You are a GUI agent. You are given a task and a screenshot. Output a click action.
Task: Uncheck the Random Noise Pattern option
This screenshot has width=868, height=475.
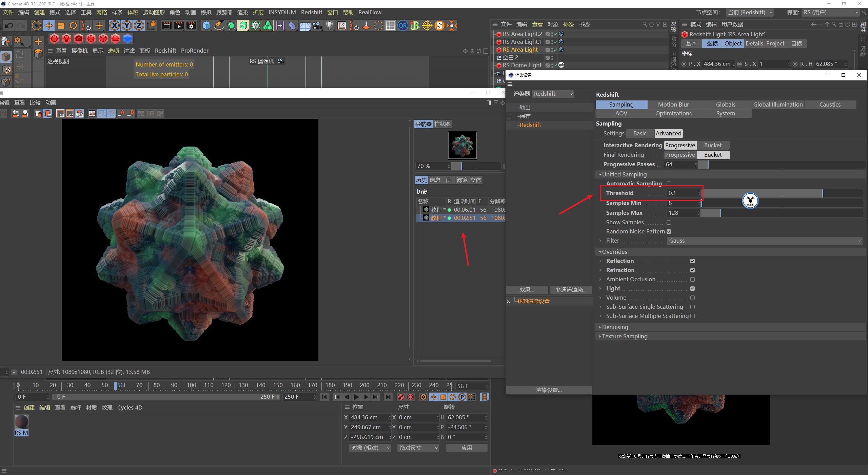pyautogui.click(x=669, y=231)
